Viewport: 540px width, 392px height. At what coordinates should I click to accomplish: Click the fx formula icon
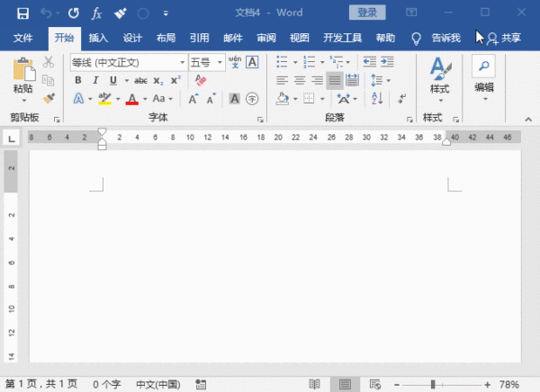pos(96,13)
